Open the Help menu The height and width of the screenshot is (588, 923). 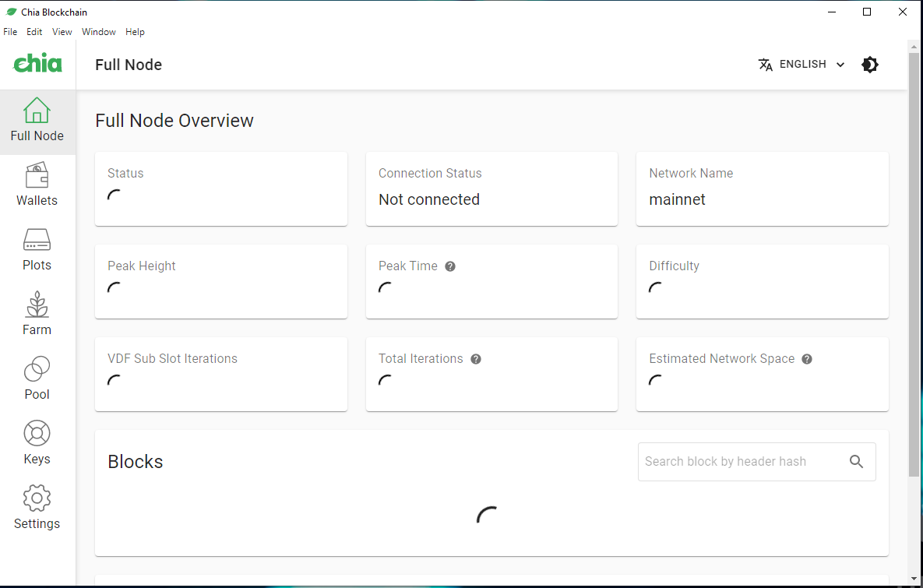click(x=135, y=32)
